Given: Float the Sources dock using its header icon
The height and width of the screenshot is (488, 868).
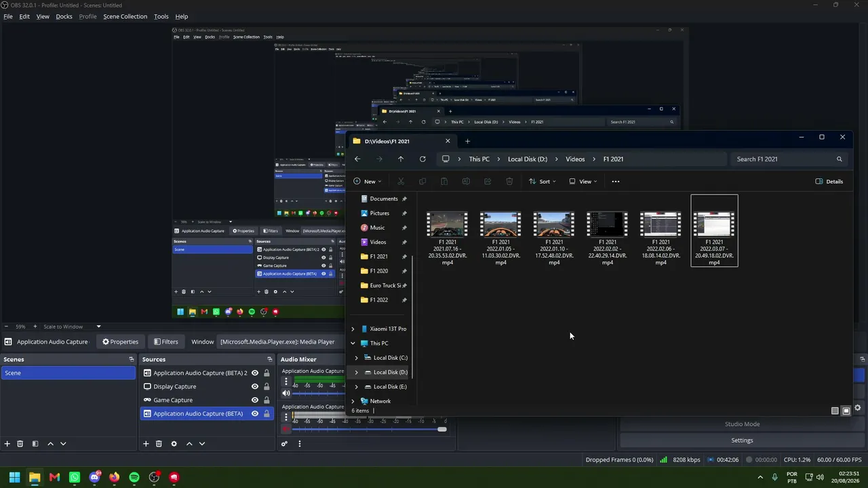Looking at the screenshot, I should point(270,359).
